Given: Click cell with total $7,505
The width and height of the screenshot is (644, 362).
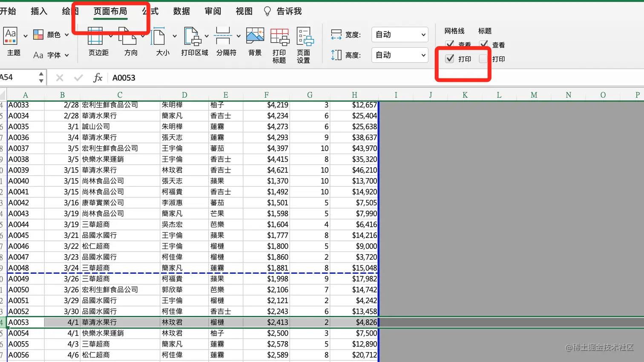Looking at the screenshot, I should pyautogui.click(x=354, y=203).
